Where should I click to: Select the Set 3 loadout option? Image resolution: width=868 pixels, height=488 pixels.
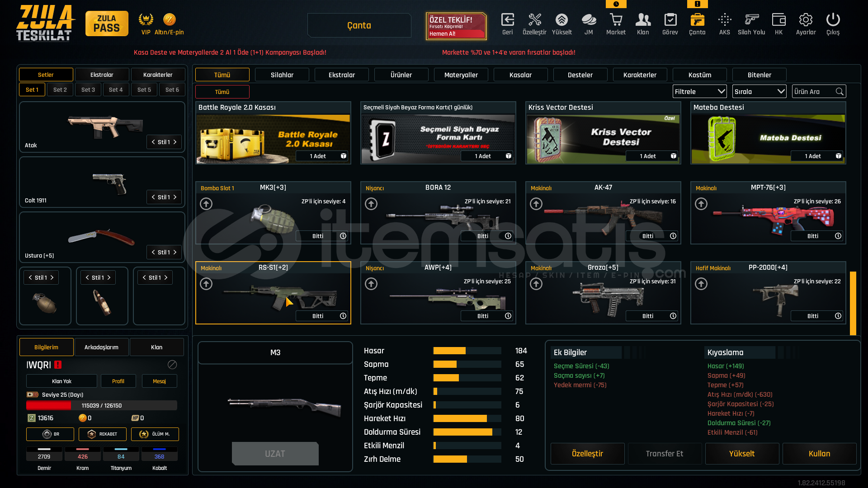tap(88, 89)
